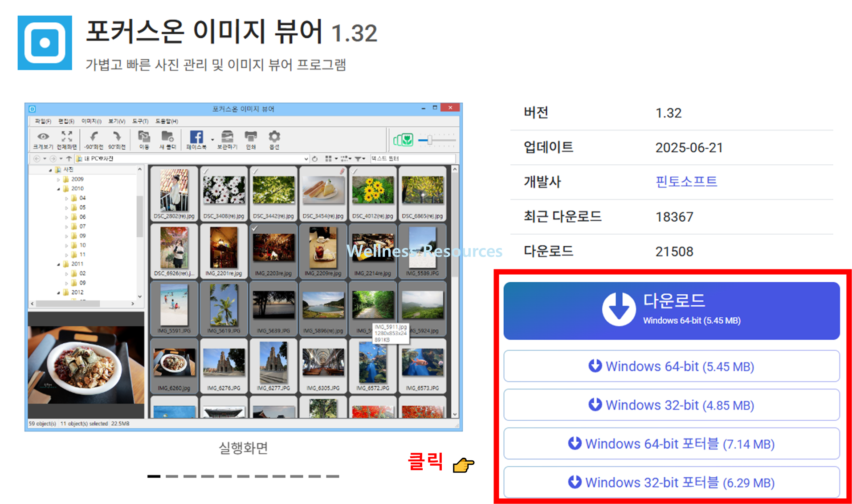Open the 이미지(I) menu
The width and height of the screenshot is (852, 504).
point(91,121)
